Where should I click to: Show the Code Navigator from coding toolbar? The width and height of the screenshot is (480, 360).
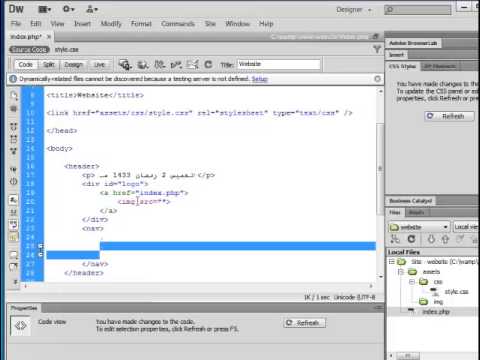[x=13, y=109]
